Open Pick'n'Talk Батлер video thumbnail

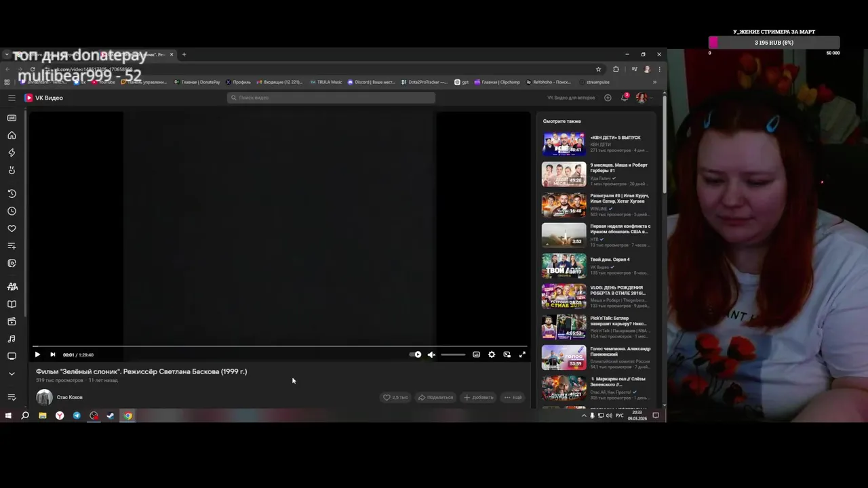pos(564,327)
